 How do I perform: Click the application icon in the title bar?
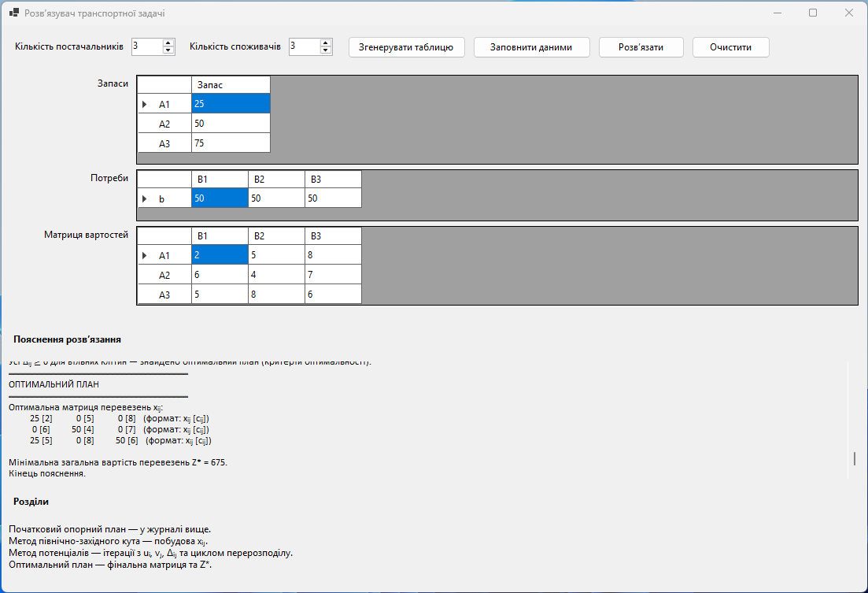(14, 13)
